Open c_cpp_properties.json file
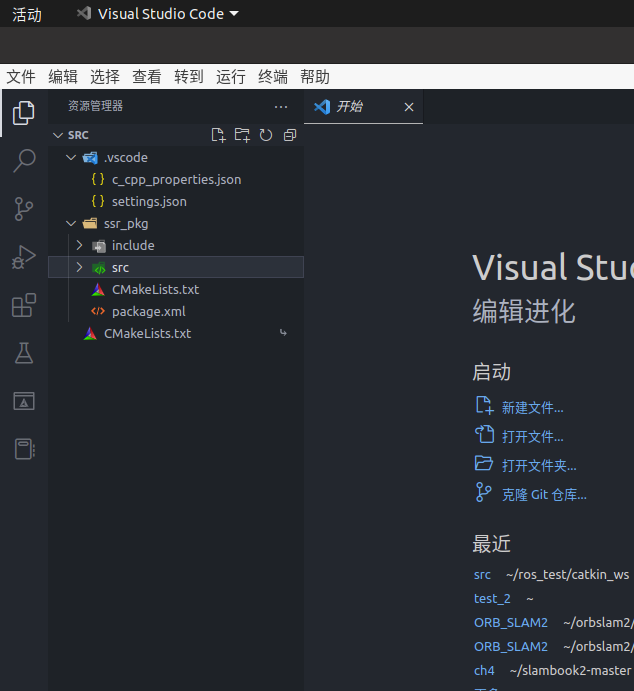 click(x=176, y=179)
